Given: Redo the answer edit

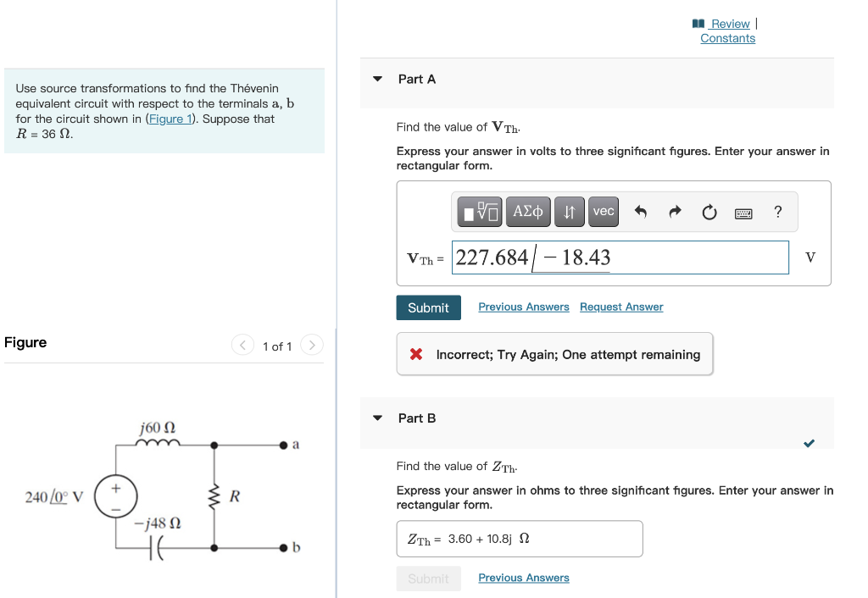Looking at the screenshot, I should click(x=675, y=212).
